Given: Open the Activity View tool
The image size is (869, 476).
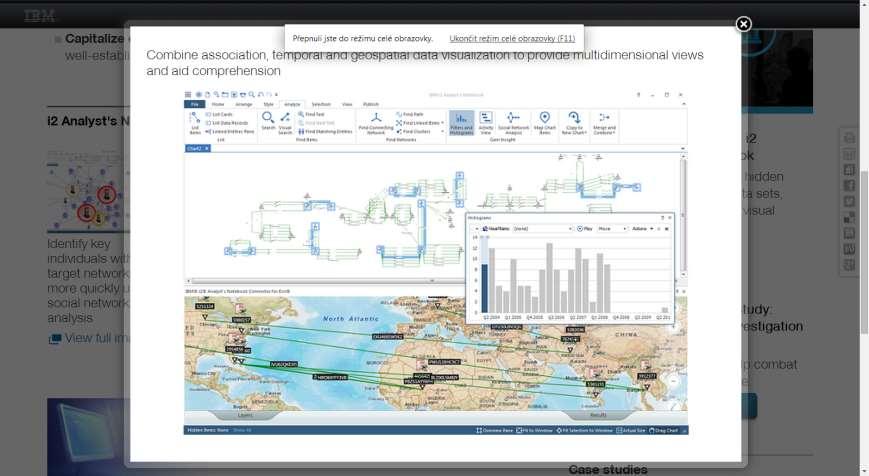Looking at the screenshot, I should click(486, 123).
